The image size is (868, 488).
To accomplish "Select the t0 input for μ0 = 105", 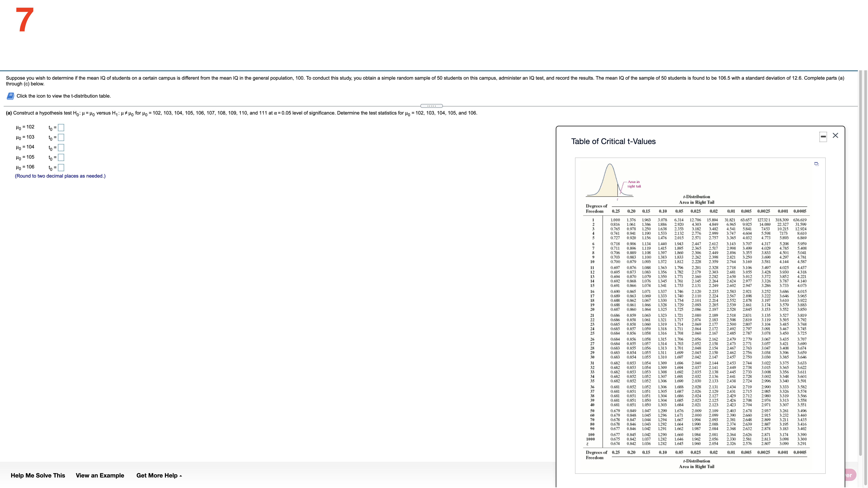I will coord(61,157).
